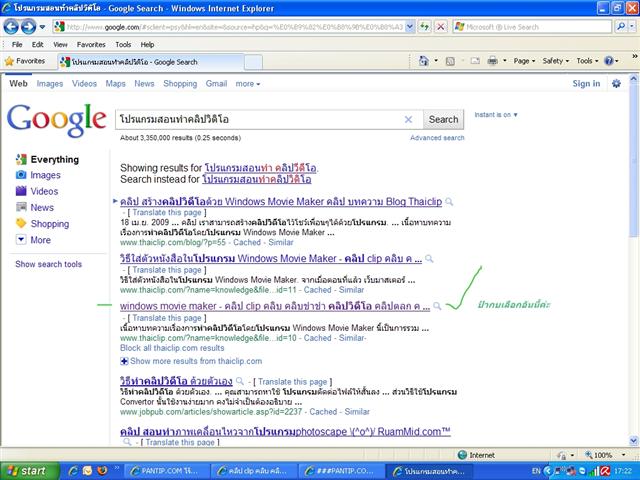Viewport: 640px width, 480px height.
Task: Click the Maps link in Google top bar
Action: coord(116,84)
